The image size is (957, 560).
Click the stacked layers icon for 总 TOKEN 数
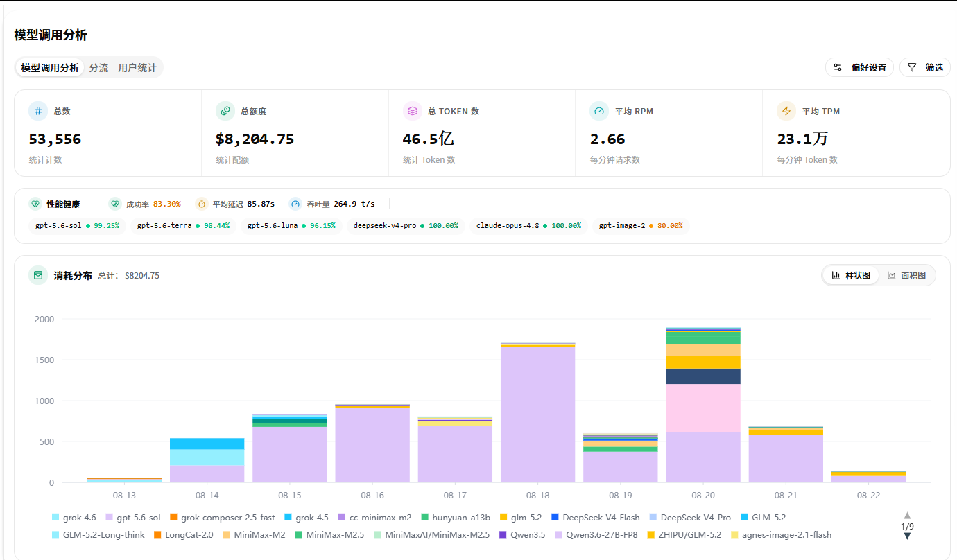[x=413, y=111]
